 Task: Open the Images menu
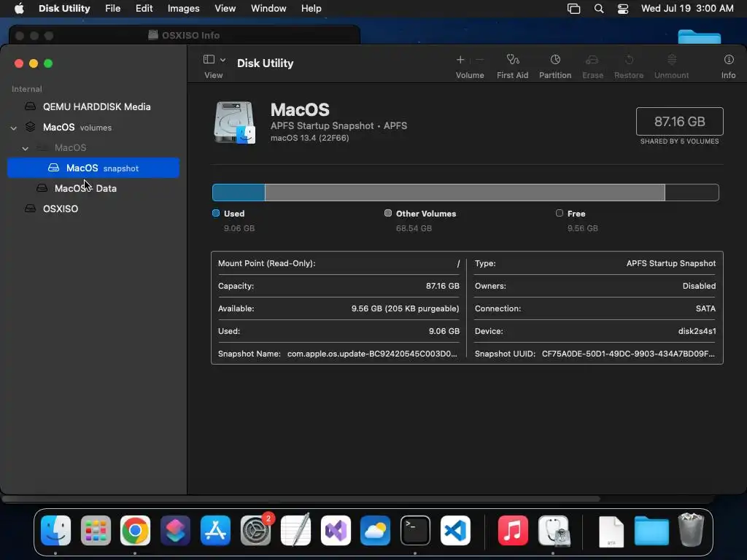pos(183,8)
